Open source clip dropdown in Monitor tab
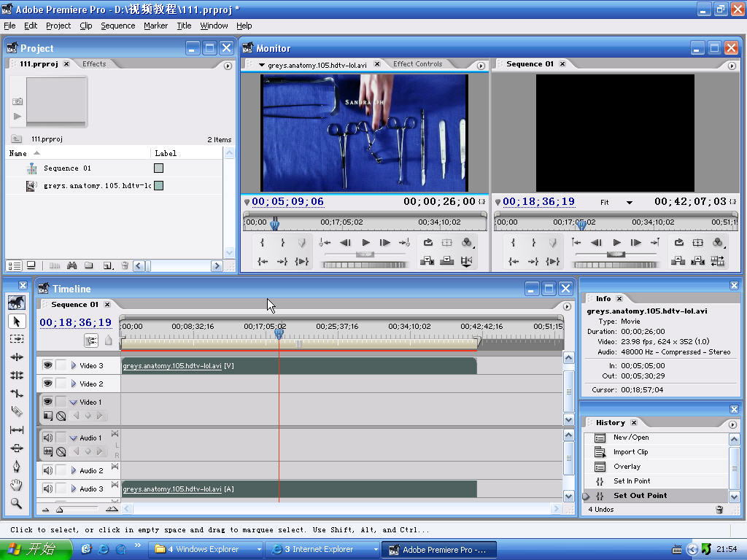 pos(262,65)
